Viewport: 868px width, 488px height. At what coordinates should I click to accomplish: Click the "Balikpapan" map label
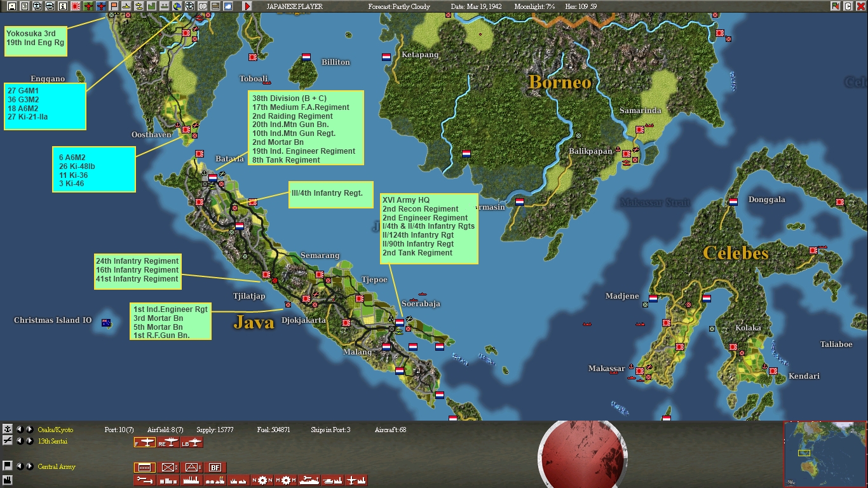[592, 151]
